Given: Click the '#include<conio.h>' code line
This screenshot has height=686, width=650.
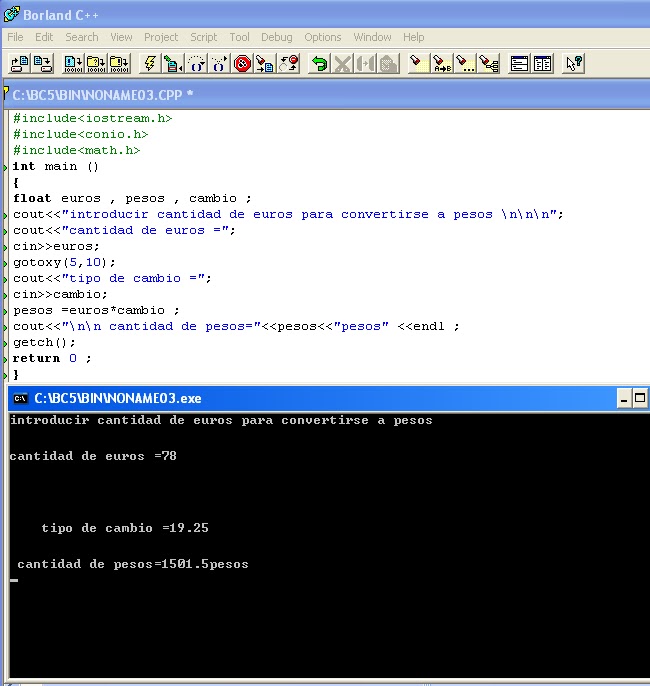Looking at the screenshot, I should pyautogui.click(x=80, y=134).
